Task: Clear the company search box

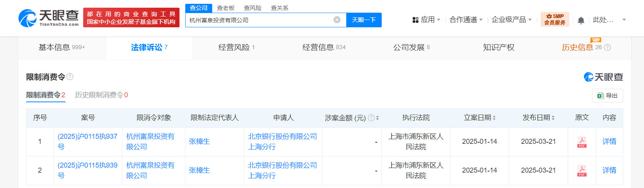Action: [x=337, y=20]
